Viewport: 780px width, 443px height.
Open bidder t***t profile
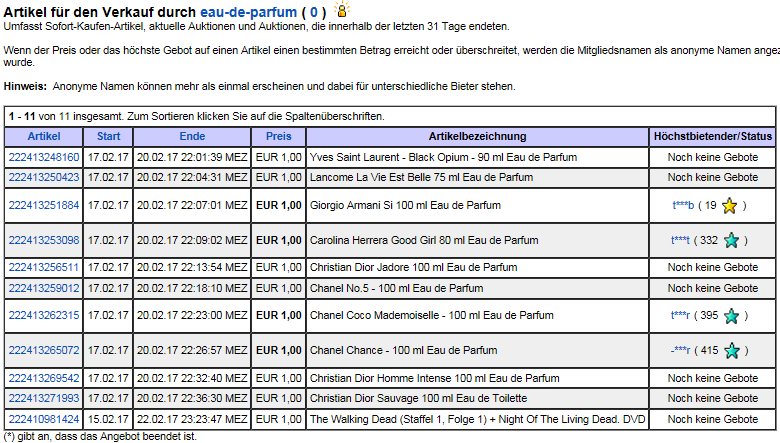click(680, 240)
